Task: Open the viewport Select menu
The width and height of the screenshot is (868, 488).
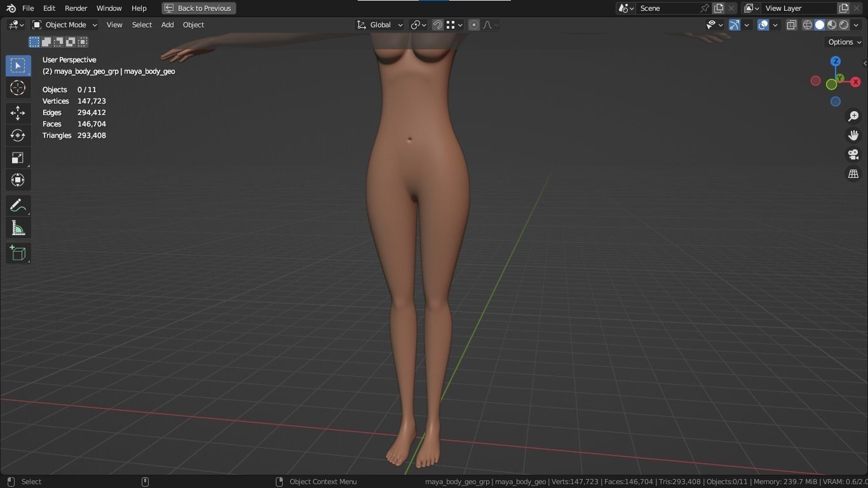Action: [x=142, y=25]
